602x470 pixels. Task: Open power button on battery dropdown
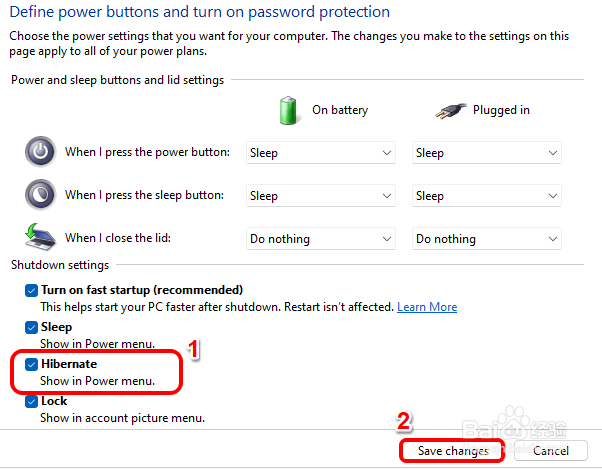coord(320,153)
